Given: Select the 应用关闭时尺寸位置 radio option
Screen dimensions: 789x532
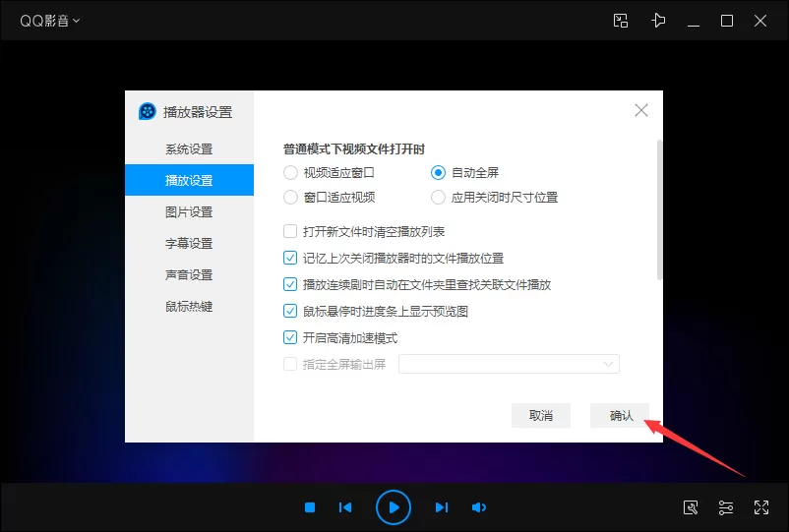Looking at the screenshot, I should coord(438,198).
